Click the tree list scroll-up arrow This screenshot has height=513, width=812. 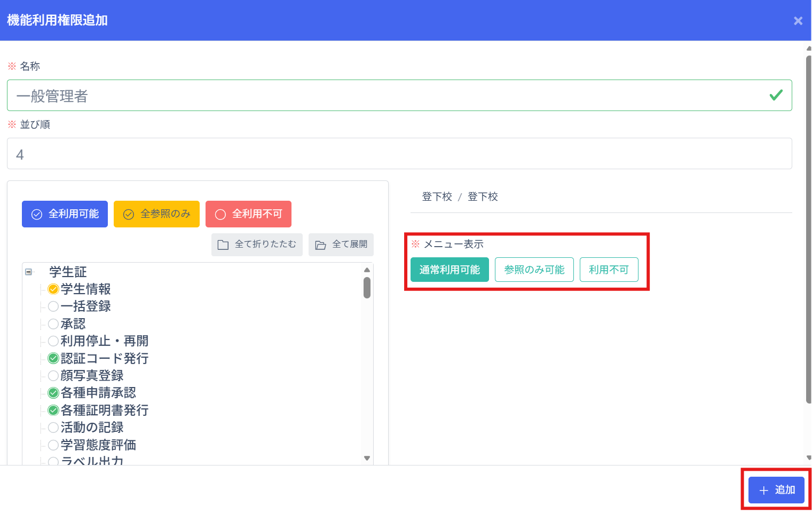(x=367, y=270)
